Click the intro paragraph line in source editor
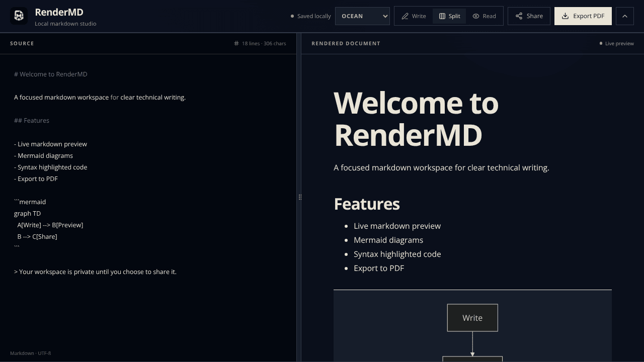 (100, 97)
